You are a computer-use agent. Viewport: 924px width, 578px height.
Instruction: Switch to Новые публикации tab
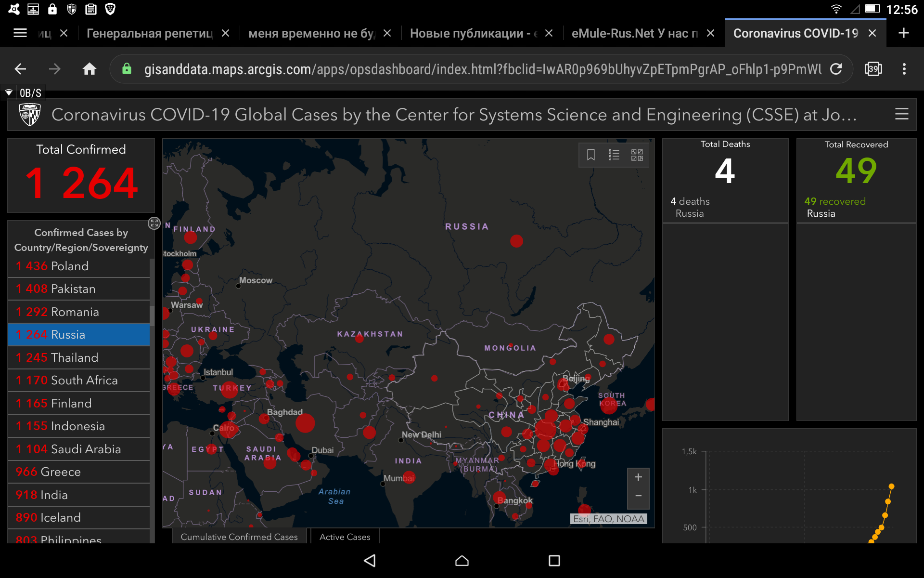pyautogui.click(x=474, y=33)
